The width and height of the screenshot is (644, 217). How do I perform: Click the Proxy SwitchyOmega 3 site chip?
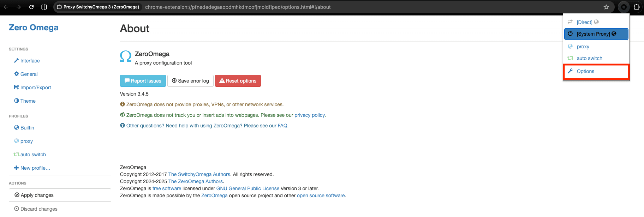(x=98, y=7)
